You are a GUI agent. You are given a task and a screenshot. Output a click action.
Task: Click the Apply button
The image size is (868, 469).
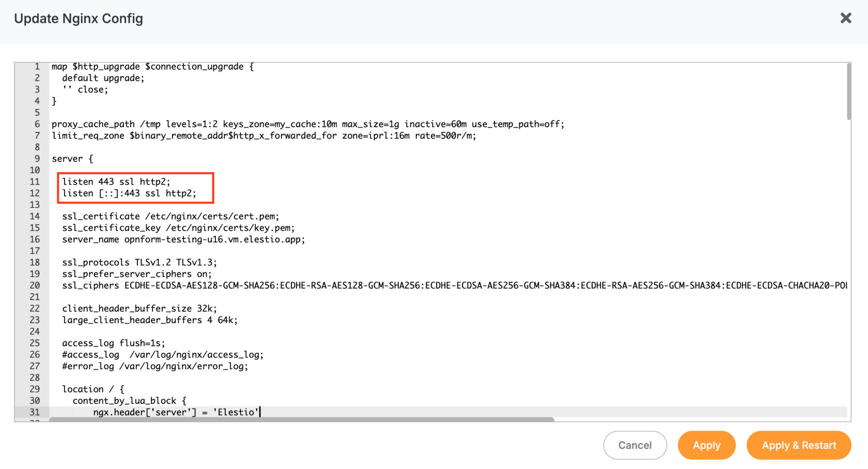click(x=707, y=445)
